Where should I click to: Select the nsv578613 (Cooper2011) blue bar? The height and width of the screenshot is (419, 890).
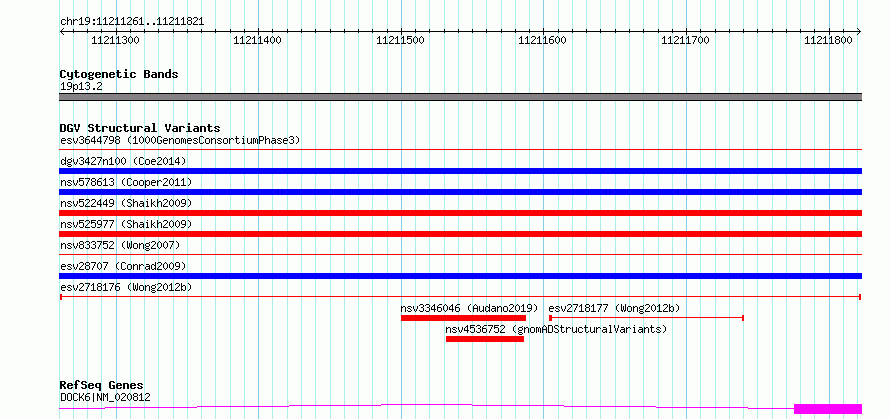pyautogui.click(x=460, y=192)
